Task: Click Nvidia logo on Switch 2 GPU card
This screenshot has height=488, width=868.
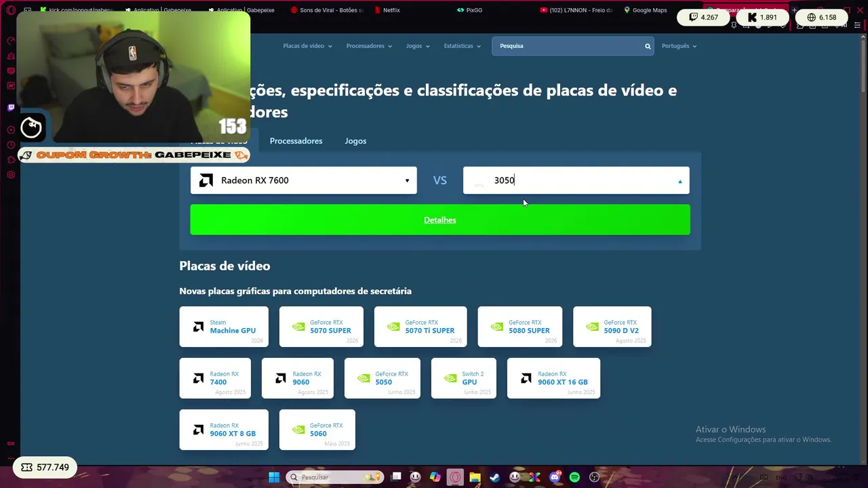Action: coord(450,378)
